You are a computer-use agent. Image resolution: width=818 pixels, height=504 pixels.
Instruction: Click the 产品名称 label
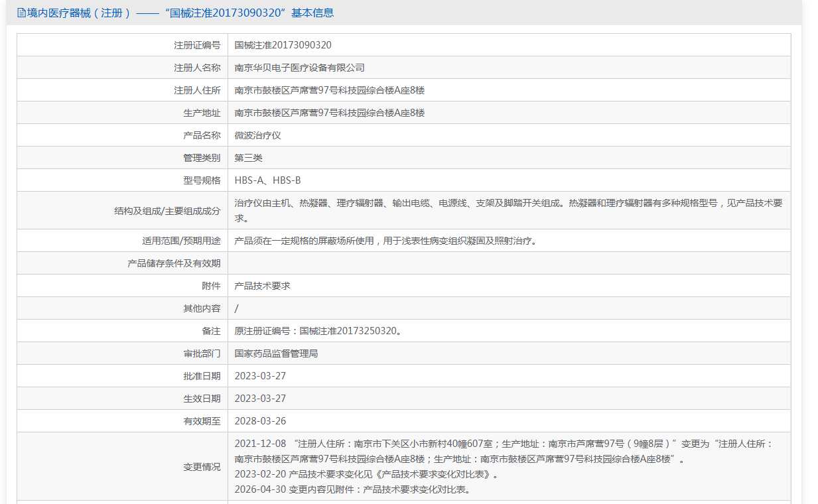pos(202,135)
